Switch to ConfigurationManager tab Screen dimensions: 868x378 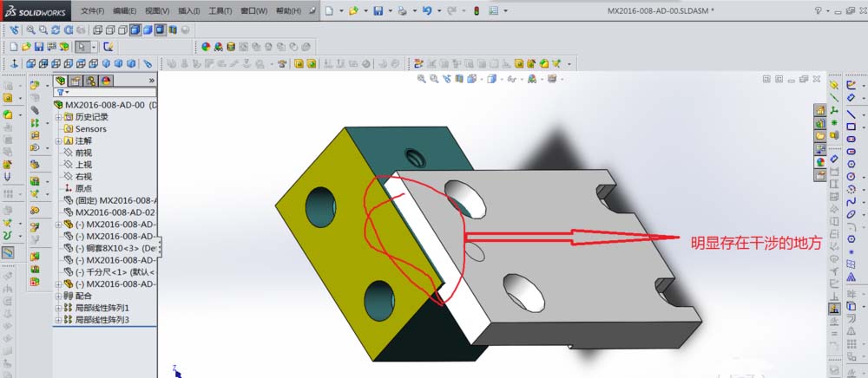pyautogui.click(x=91, y=80)
